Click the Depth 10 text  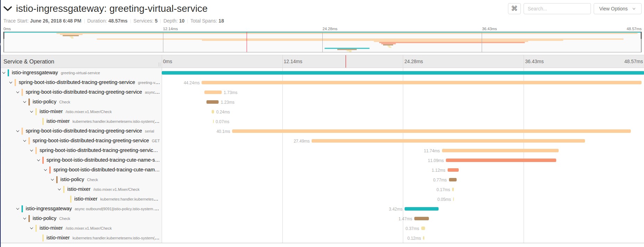point(174,21)
